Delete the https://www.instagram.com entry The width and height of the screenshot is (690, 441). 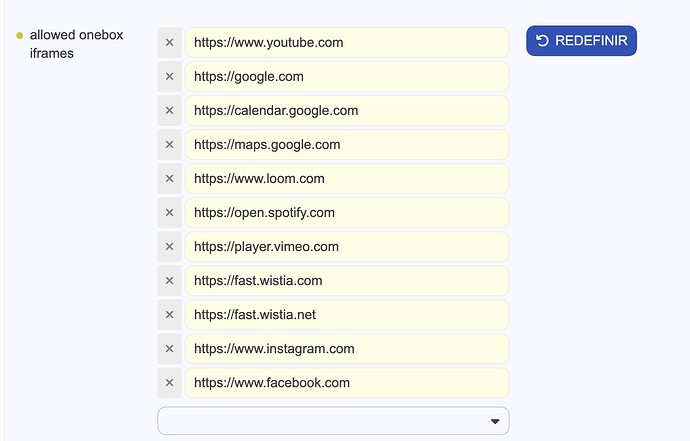(x=169, y=349)
